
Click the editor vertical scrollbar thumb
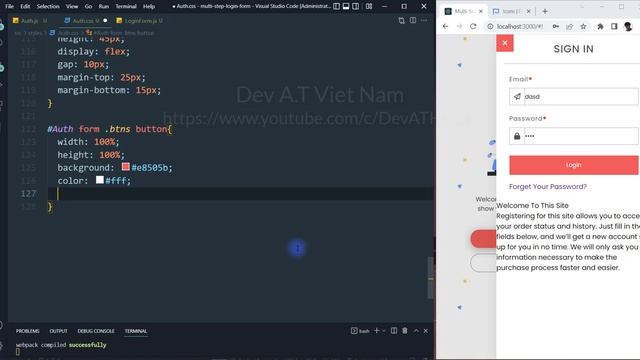431,278
